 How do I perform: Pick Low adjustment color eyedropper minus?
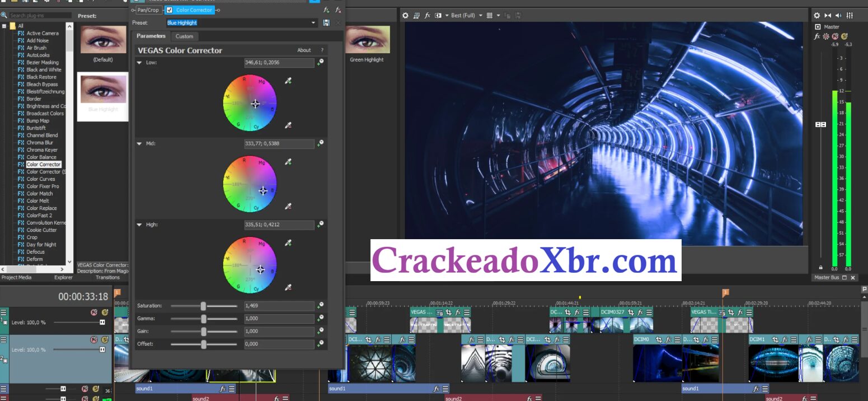coord(288,125)
